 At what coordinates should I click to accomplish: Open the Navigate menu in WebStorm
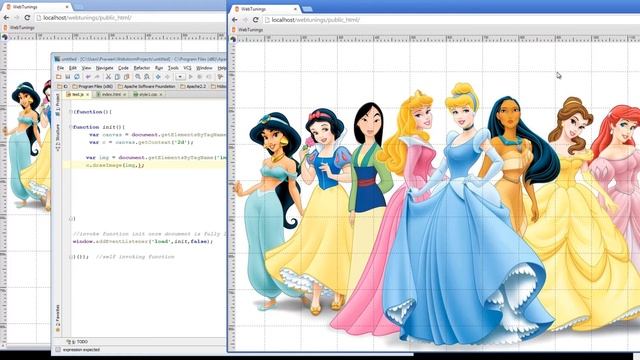coord(104,68)
